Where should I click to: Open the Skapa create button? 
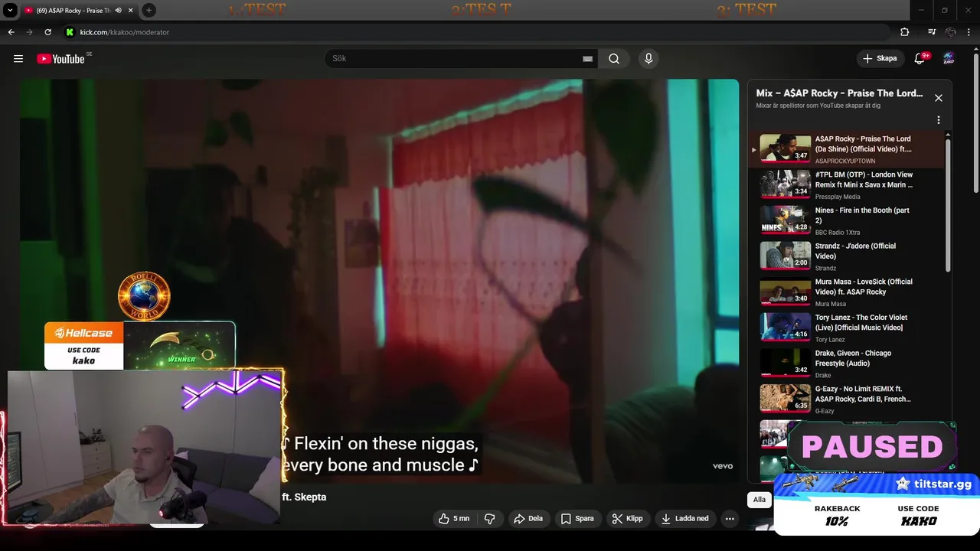(x=880, y=59)
